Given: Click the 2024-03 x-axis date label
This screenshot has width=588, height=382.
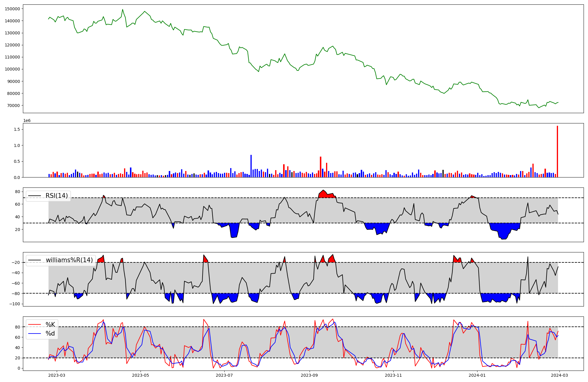Looking at the screenshot, I should click(559, 375).
